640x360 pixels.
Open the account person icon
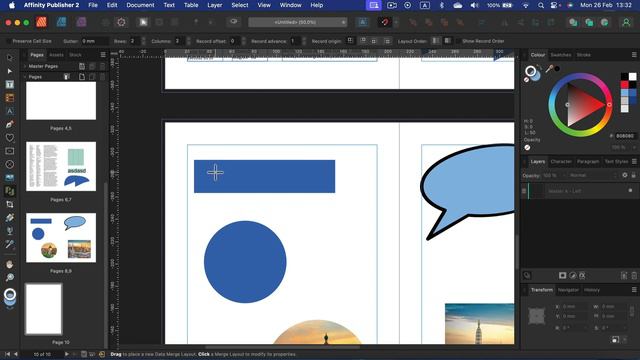click(x=626, y=22)
